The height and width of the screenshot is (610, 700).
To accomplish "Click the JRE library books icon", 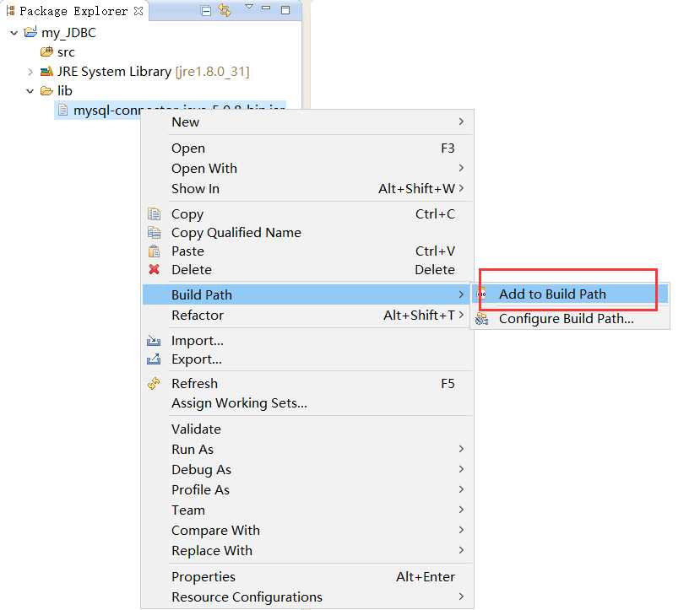I will (x=46, y=72).
